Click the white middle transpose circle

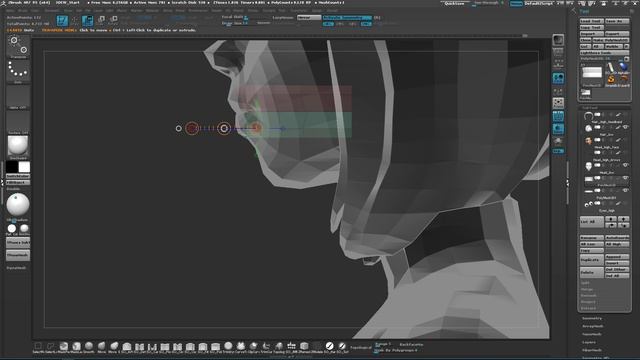(224, 128)
